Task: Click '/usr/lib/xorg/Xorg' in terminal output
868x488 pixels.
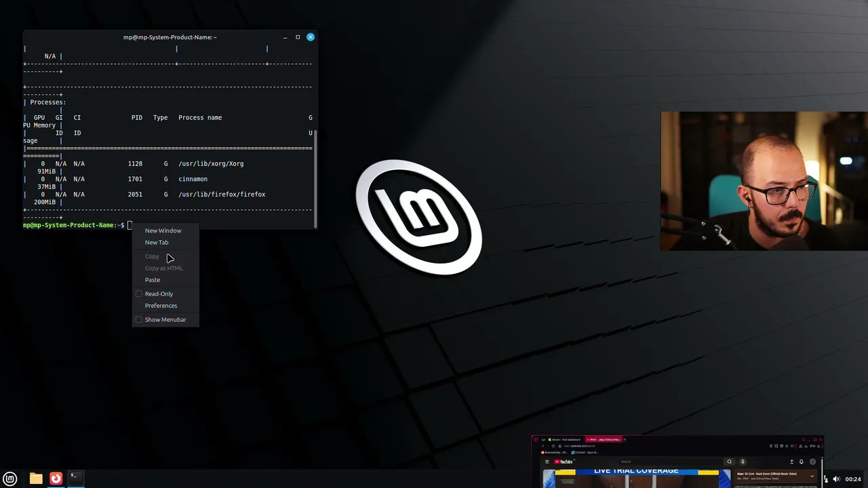Action: tap(211, 163)
